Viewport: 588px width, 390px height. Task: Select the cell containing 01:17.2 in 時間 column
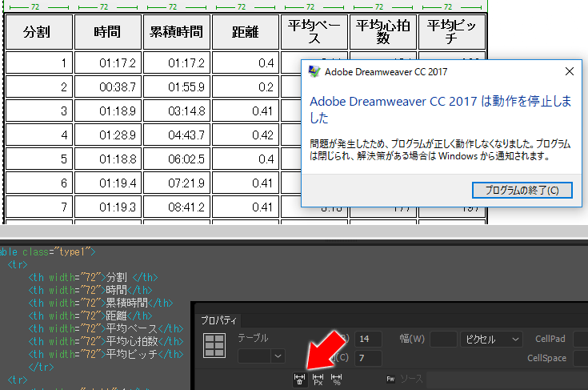pos(107,62)
